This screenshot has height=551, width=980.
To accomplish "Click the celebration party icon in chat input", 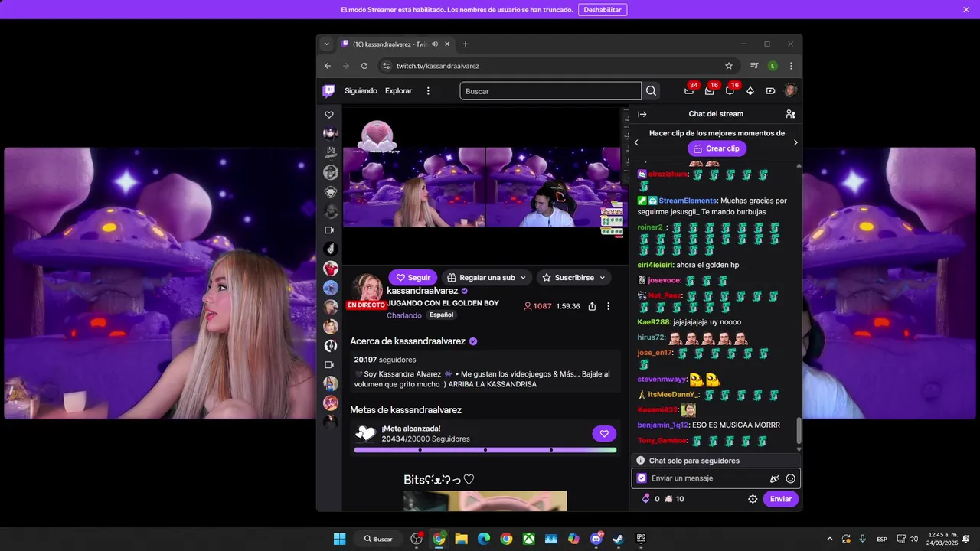I will (x=774, y=478).
